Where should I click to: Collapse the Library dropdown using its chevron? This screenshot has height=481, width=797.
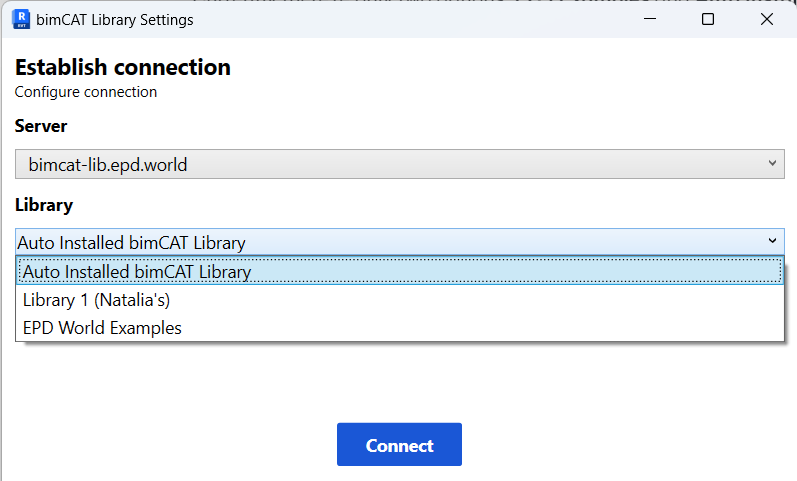point(772,241)
